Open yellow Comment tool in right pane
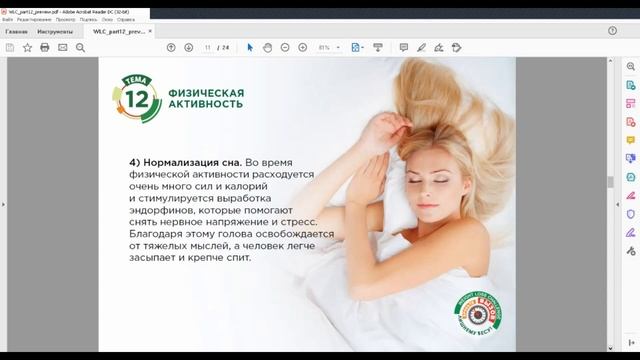Screen dimensions: 640x360 pyautogui.click(x=631, y=140)
